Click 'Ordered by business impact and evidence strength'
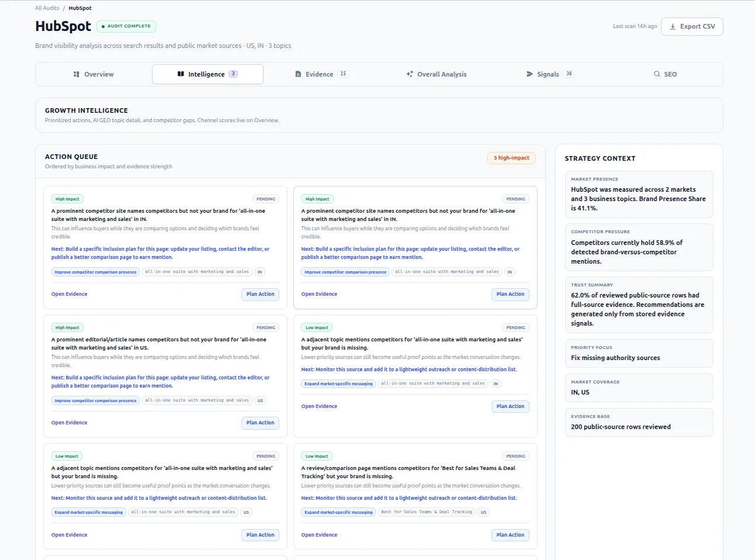This screenshot has height=560, width=755. point(109,167)
